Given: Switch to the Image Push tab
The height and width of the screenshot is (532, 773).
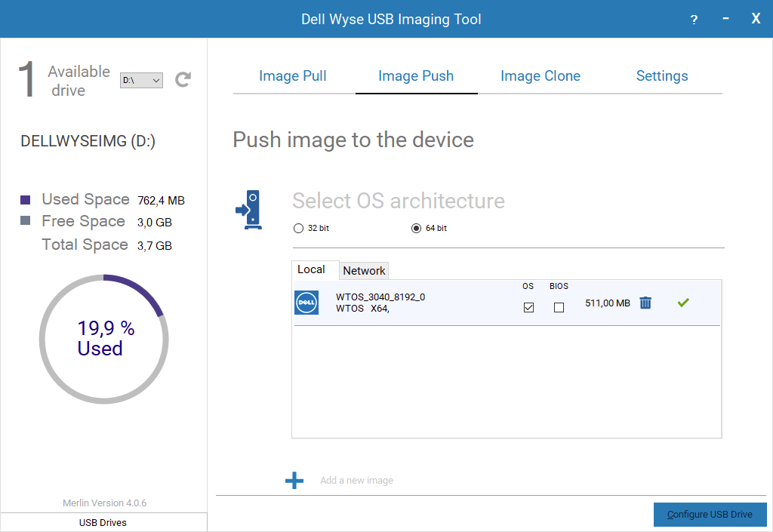Looking at the screenshot, I should click(416, 76).
